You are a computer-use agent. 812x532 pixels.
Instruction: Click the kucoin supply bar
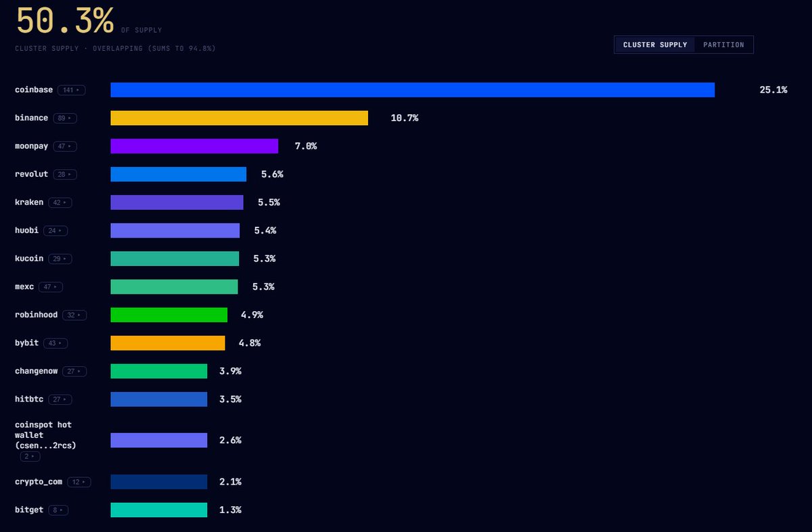175,259
